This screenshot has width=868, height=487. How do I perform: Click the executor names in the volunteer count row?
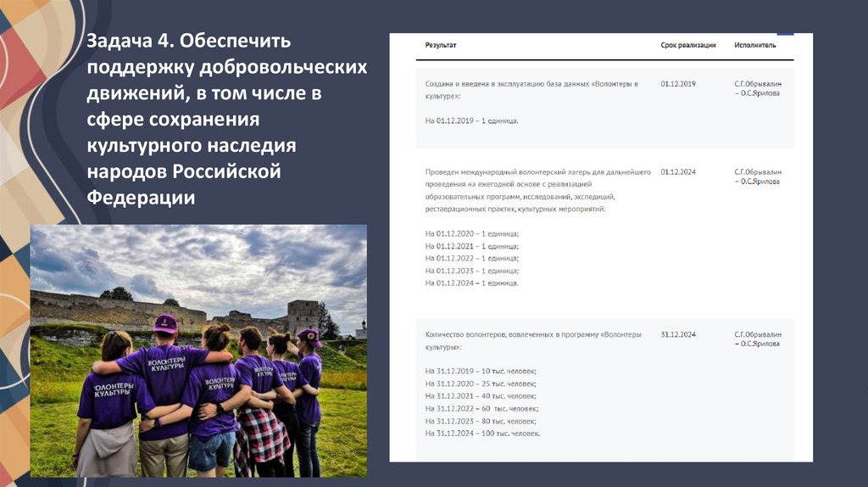click(x=758, y=339)
